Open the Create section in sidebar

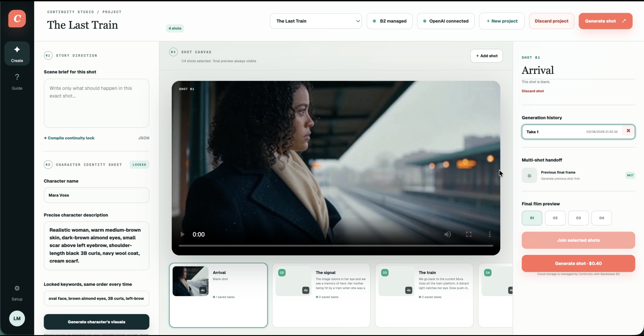(x=17, y=53)
